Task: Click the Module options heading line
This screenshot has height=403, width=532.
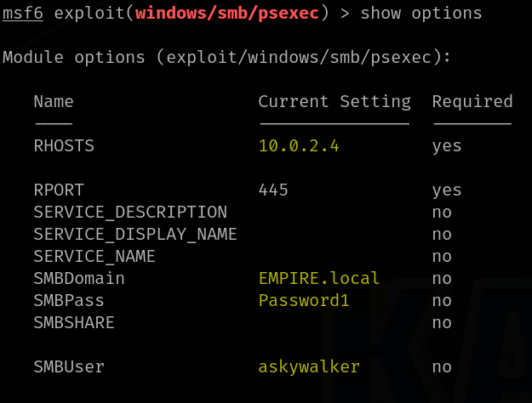Action: tap(227, 58)
